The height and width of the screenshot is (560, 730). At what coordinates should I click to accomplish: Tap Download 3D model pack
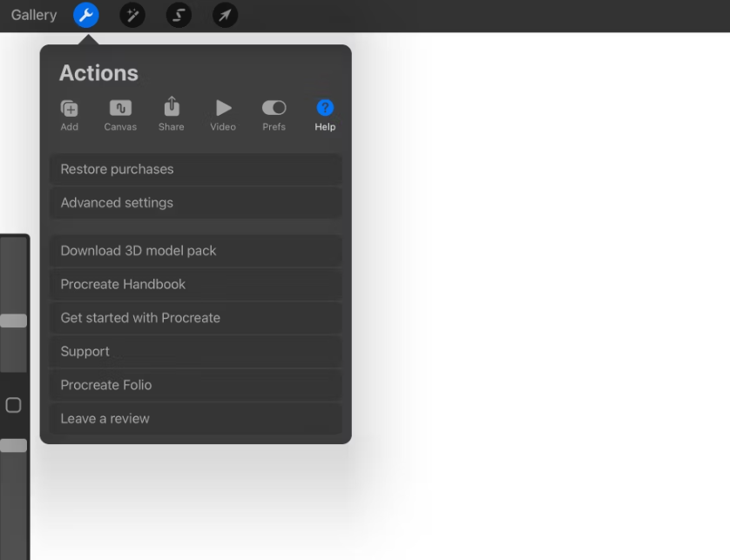coord(195,251)
